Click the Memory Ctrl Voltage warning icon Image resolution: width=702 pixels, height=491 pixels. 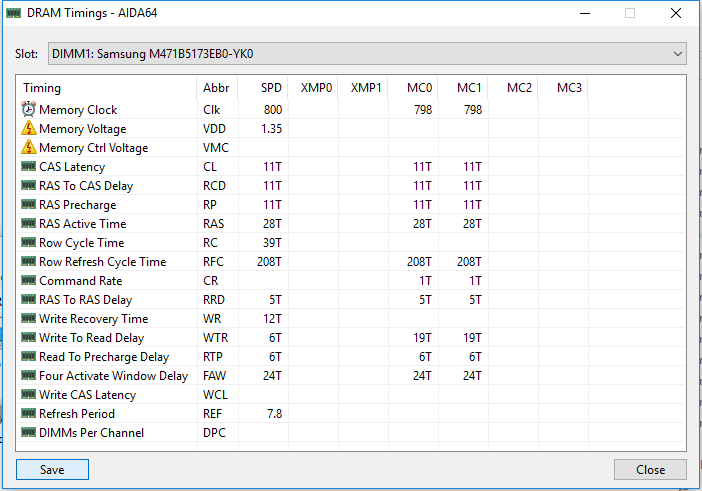coord(28,148)
